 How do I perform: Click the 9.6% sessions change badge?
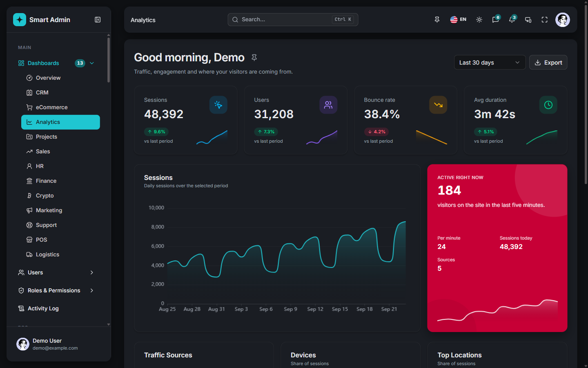click(x=156, y=132)
